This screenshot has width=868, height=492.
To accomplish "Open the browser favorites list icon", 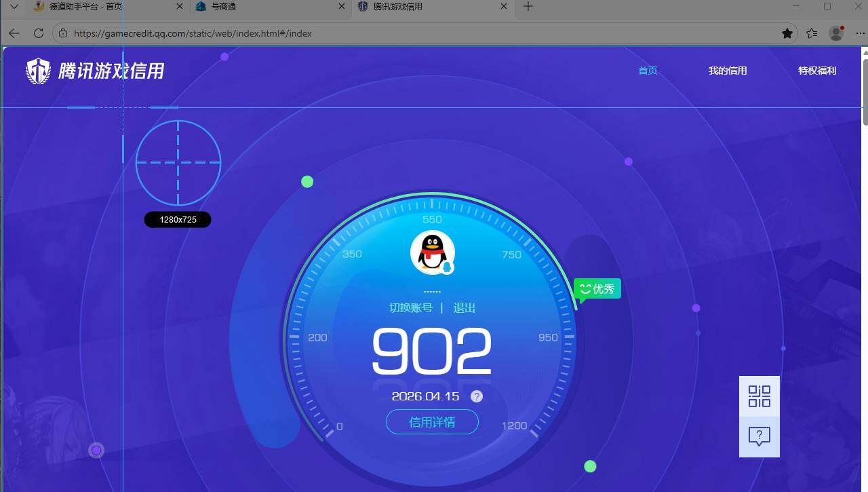I will pos(812,33).
